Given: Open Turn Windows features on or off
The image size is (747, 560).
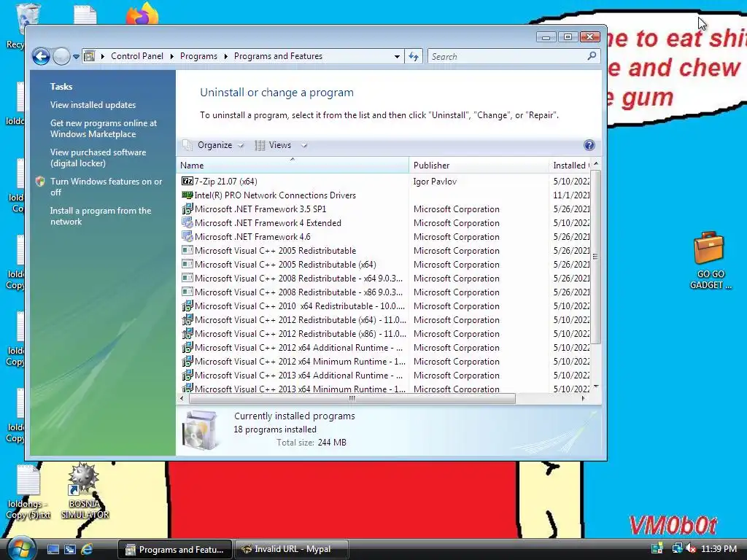Looking at the screenshot, I should (x=107, y=187).
